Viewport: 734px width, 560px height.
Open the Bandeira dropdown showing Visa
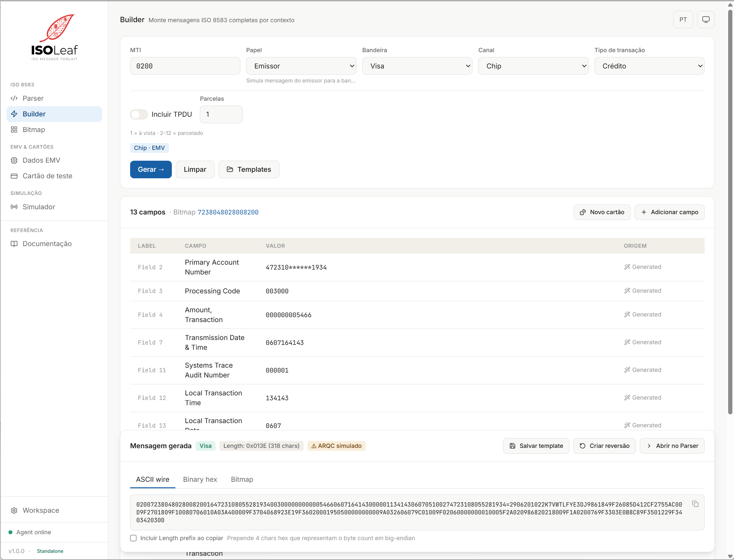point(417,66)
